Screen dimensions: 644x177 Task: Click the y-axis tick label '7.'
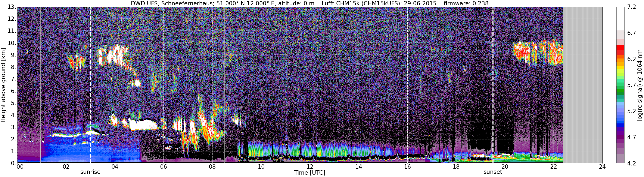13,79
